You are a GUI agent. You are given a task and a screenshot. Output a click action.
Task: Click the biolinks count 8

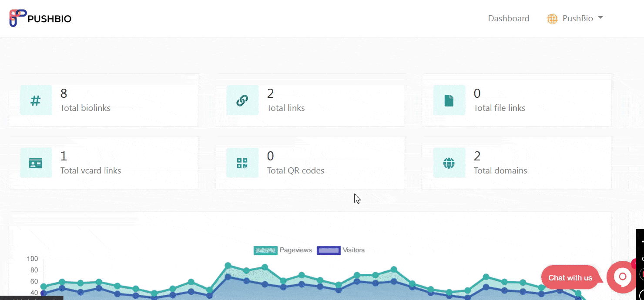(64, 93)
